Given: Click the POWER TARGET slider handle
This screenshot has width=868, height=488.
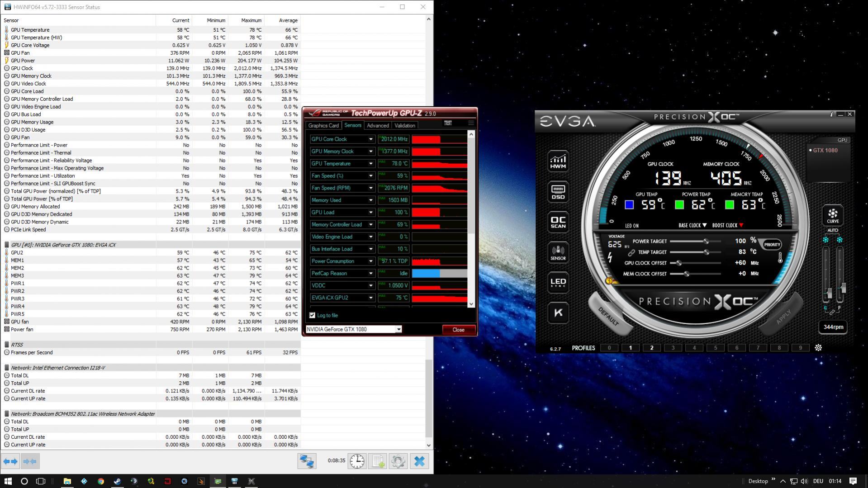Looking at the screenshot, I should click(706, 241).
